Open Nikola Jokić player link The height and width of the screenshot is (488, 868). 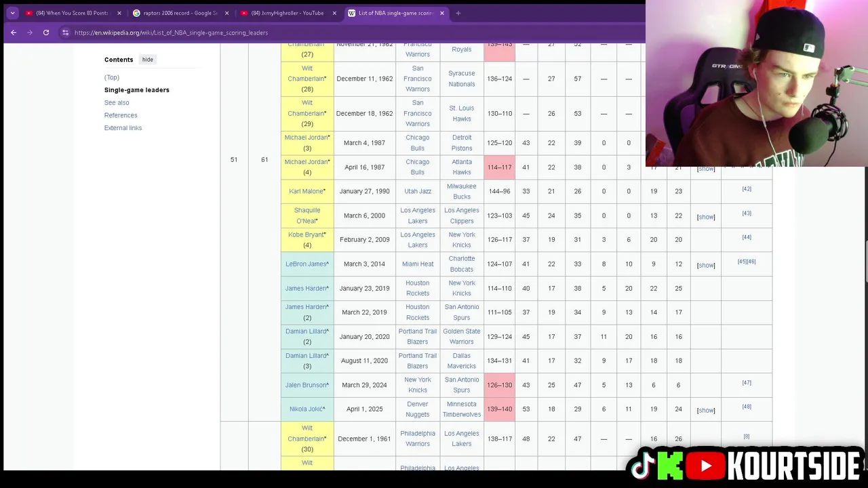306,409
